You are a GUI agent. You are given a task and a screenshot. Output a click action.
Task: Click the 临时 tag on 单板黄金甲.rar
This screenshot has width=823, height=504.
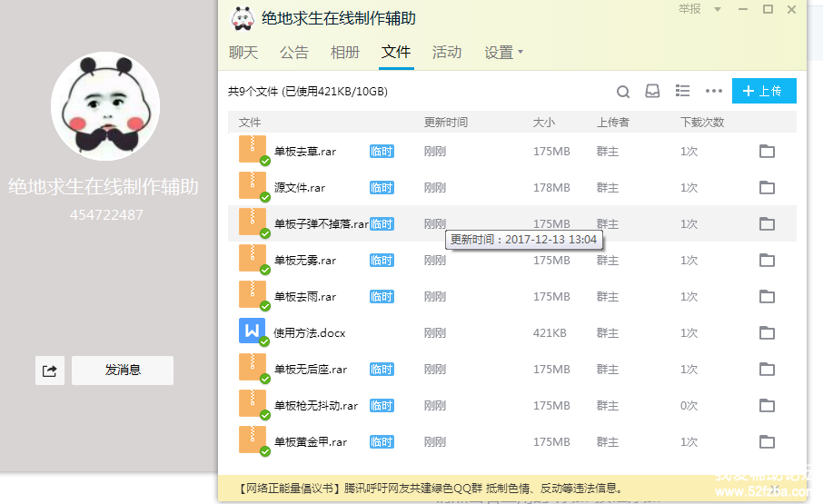(x=382, y=442)
